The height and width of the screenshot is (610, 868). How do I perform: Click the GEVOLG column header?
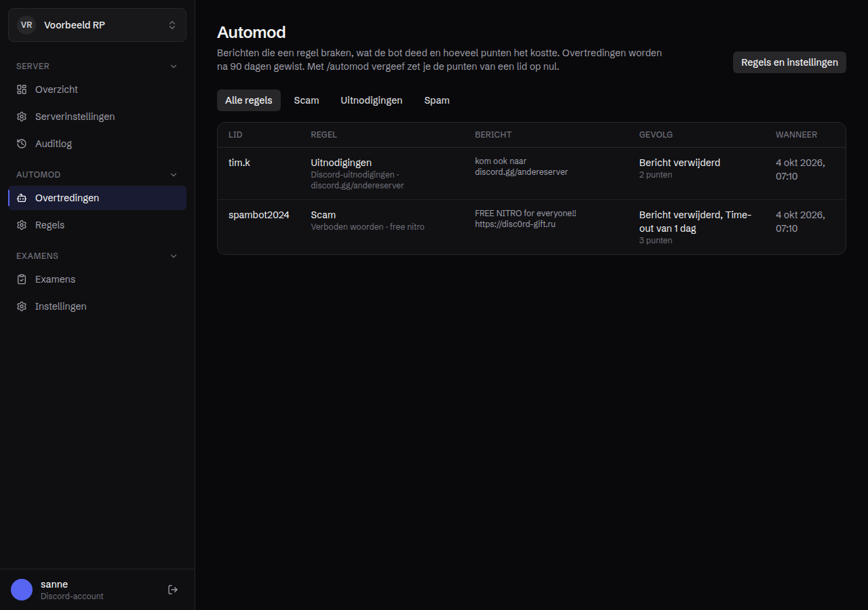[656, 135]
